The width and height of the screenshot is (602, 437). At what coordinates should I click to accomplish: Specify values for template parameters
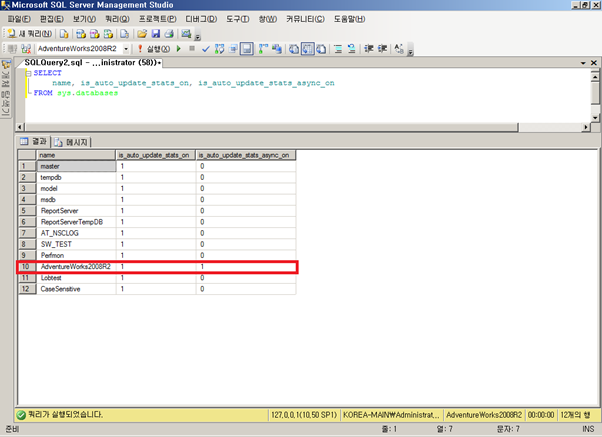tap(399, 49)
